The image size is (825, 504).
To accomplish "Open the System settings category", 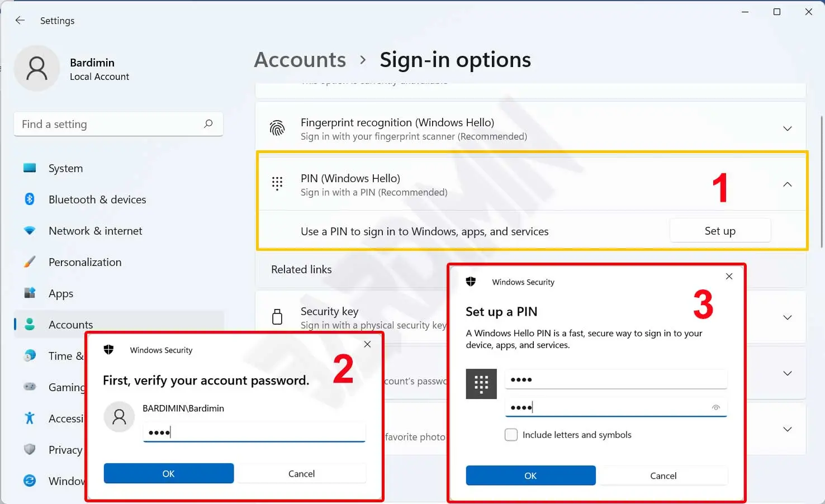I will click(x=65, y=168).
